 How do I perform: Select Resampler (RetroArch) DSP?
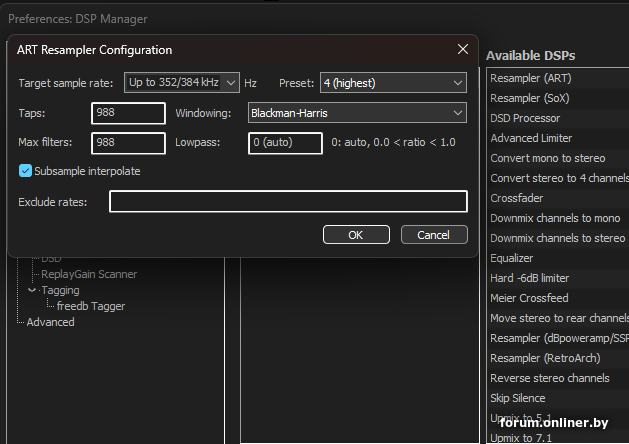(545, 358)
